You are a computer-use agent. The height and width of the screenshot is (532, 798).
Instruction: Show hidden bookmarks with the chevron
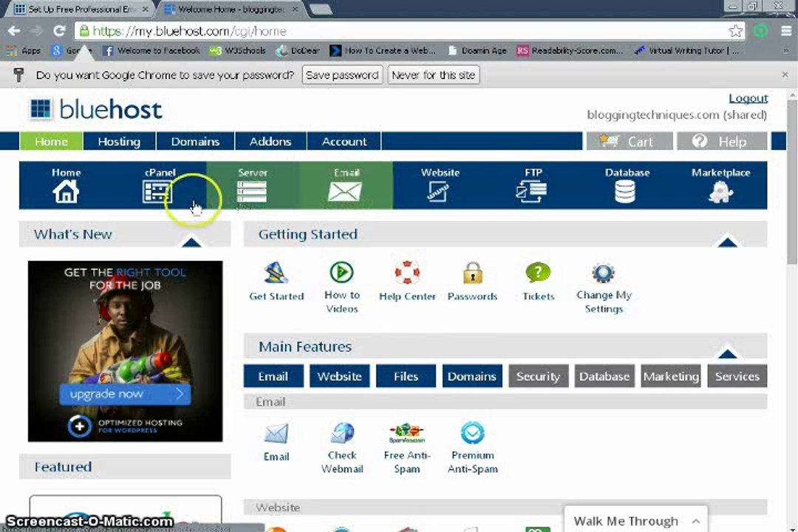coord(785,50)
